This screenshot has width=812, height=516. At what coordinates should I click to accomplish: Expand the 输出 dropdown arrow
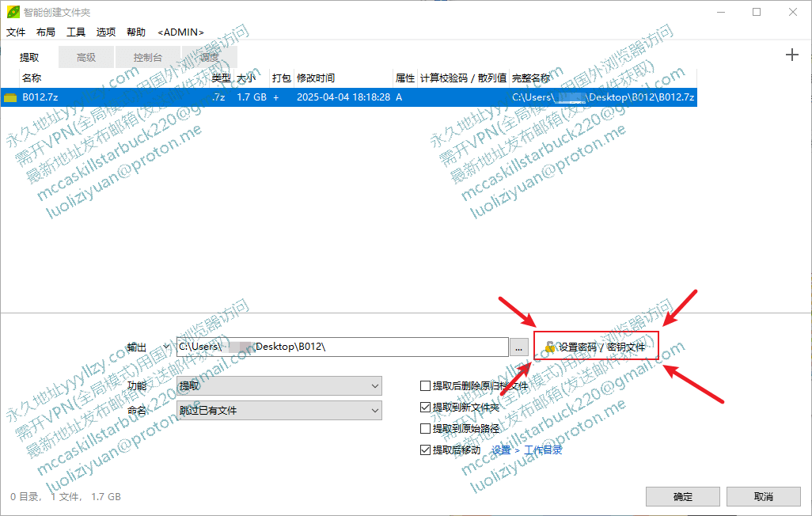(165, 347)
